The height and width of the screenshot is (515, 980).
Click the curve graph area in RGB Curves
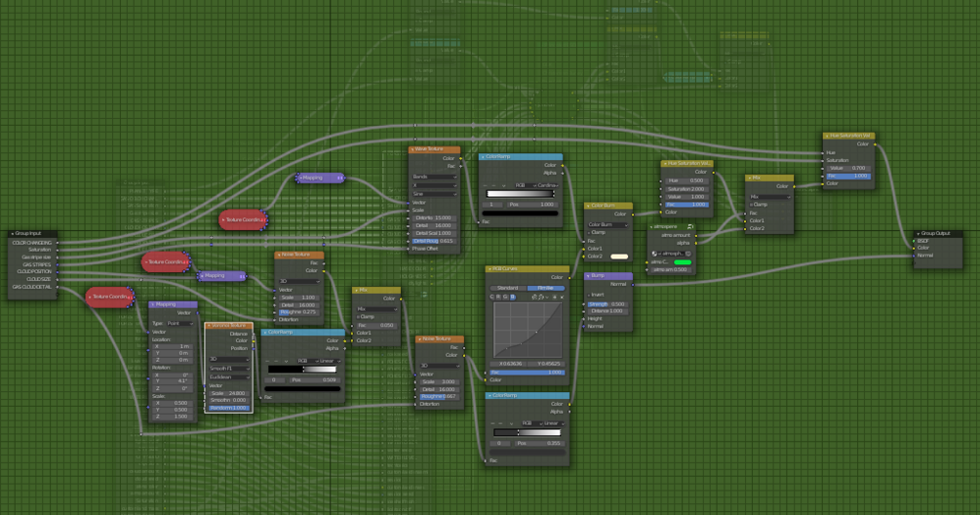[x=528, y=331]
